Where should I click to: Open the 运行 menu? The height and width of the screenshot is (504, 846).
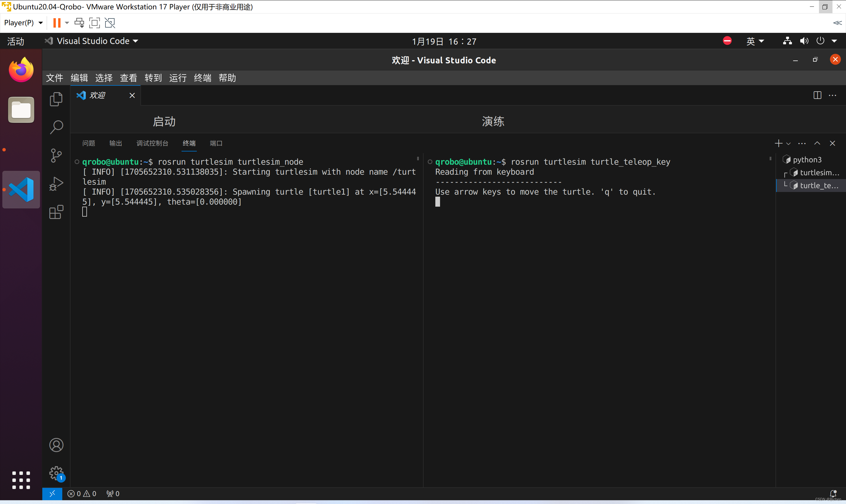(178, 78)
